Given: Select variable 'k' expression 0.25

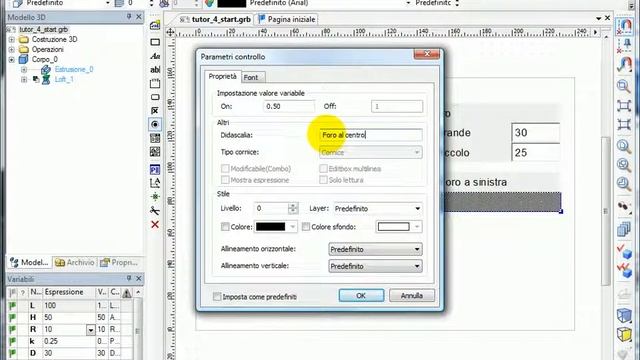Looking at the screenshot, I should click(69, 341).
